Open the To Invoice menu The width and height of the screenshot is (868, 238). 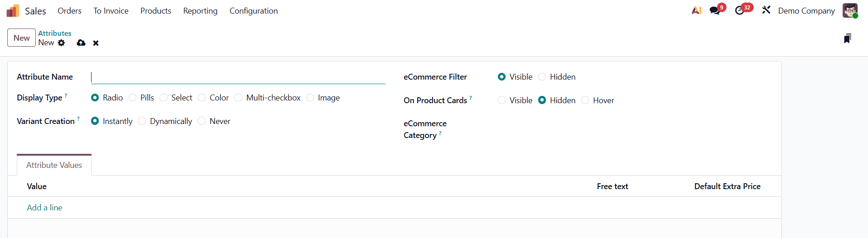tap(111, 11)
